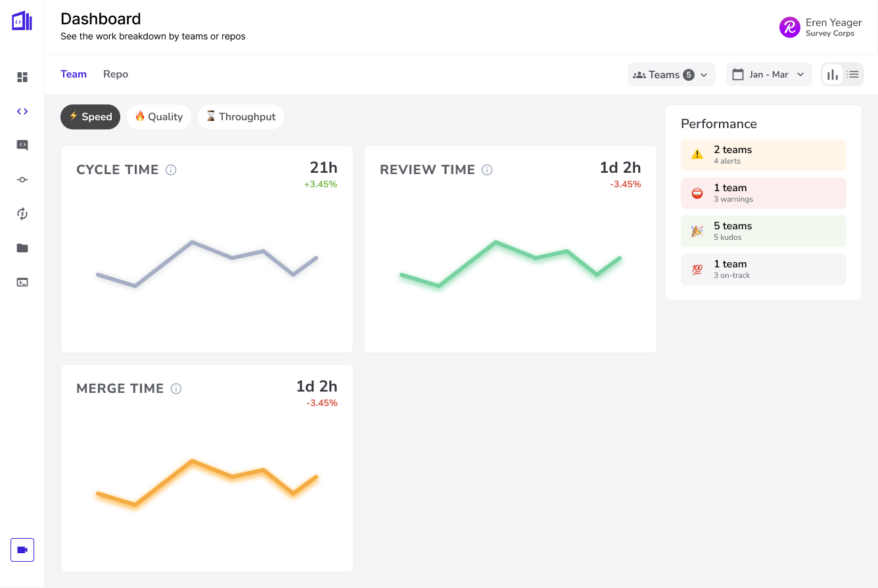The height and width of the screenshot is (588, 878).
Task: Click the app logo at top left
Action: 22,21
